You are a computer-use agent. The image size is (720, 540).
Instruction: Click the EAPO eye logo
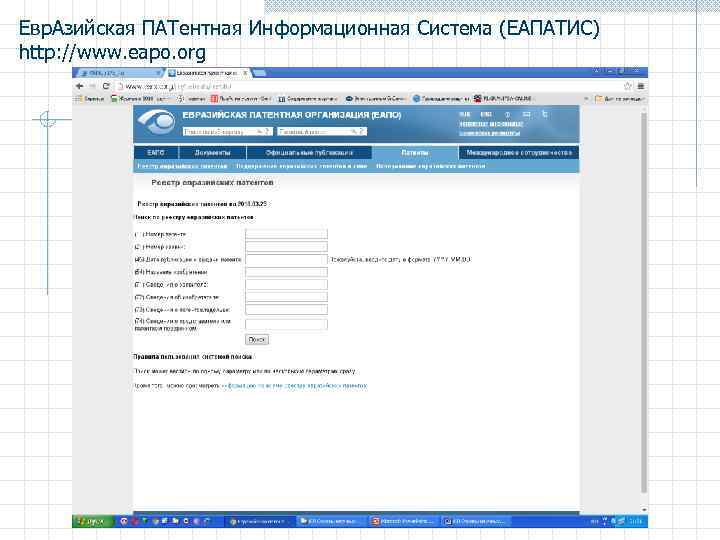(x=157, y=121)
